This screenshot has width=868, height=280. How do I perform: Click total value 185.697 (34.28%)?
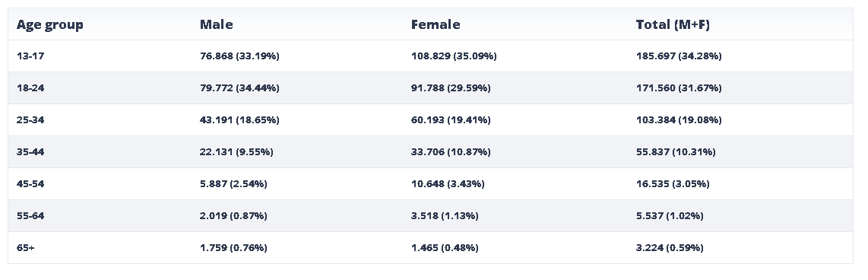coord(679,56)
